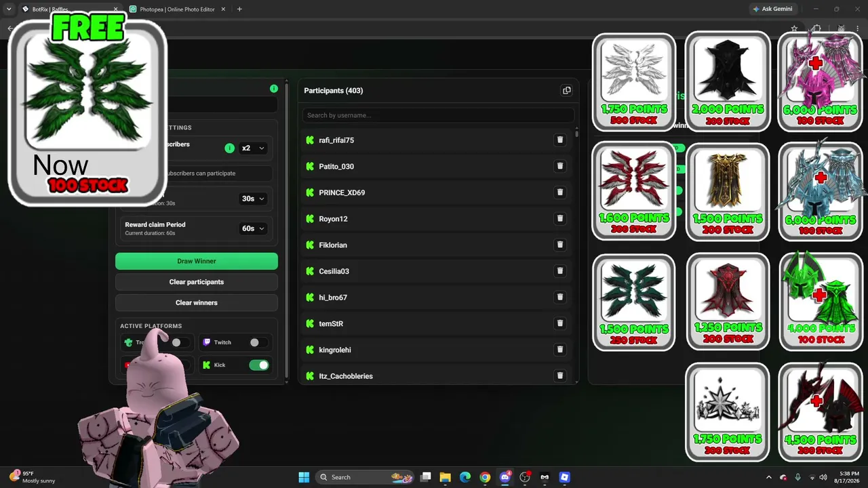Open File Explorer from the taskbar
The width and height of the screenshot is (868, 488).
tap(445, 477)
